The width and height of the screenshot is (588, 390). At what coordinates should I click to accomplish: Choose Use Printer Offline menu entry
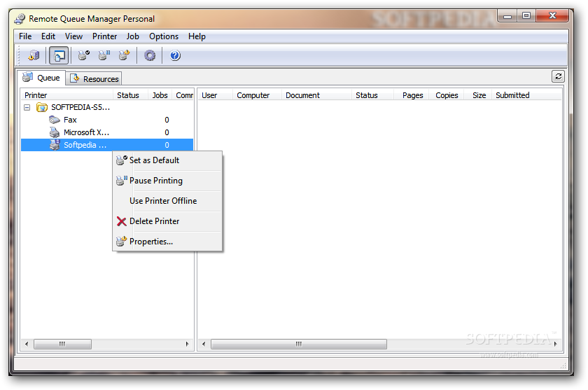point(167,201)
